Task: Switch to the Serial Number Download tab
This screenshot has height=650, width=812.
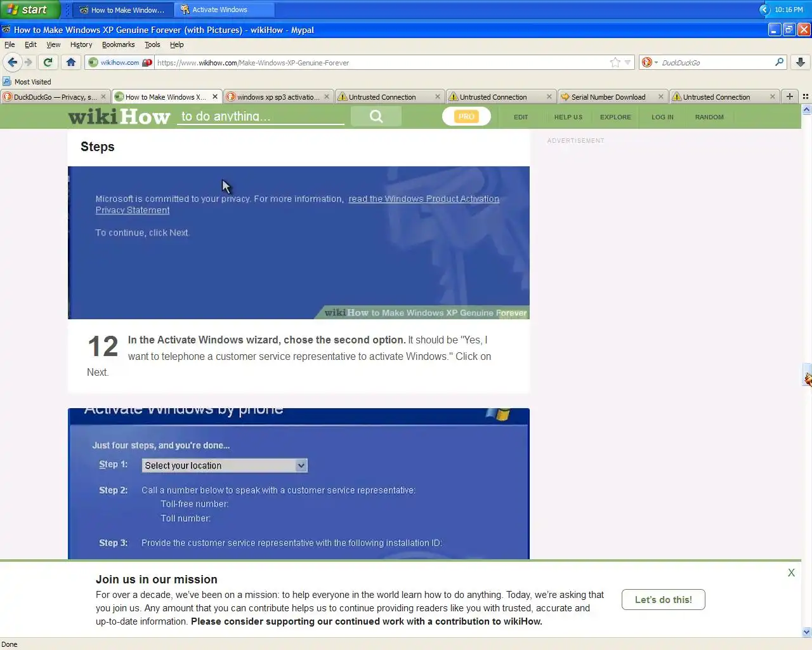Action: pyautogui.click(x=612, y=96)
